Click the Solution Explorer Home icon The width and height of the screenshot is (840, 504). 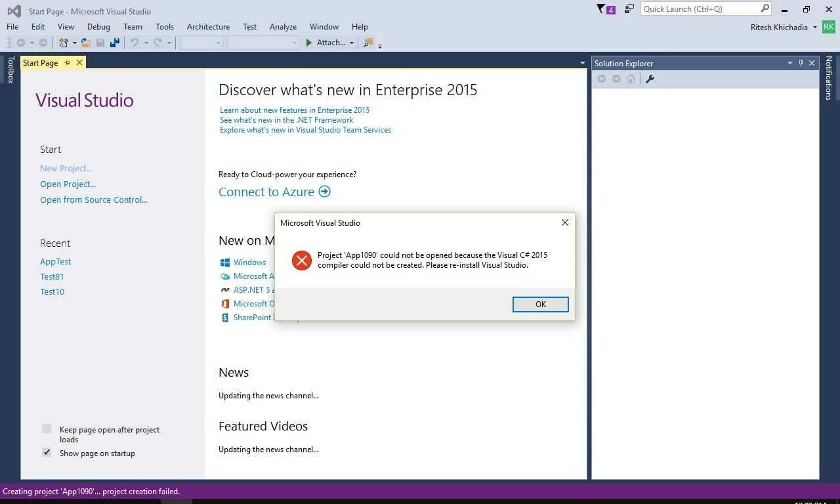[x=631, y=79]
